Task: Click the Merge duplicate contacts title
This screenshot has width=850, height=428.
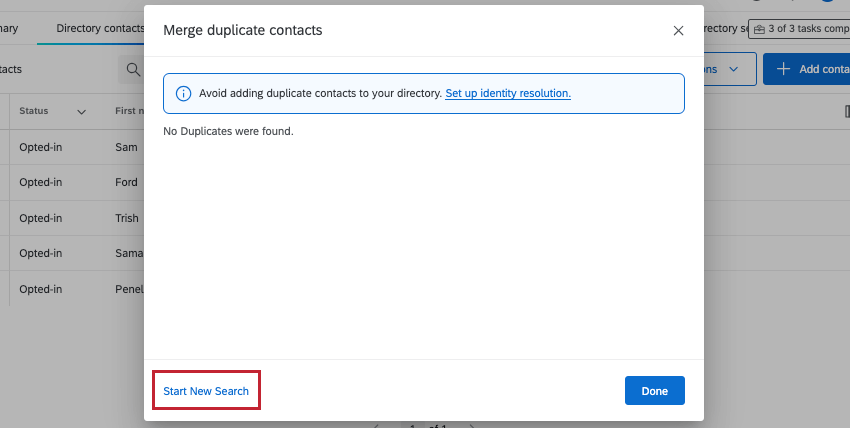Action: [243, 31]
